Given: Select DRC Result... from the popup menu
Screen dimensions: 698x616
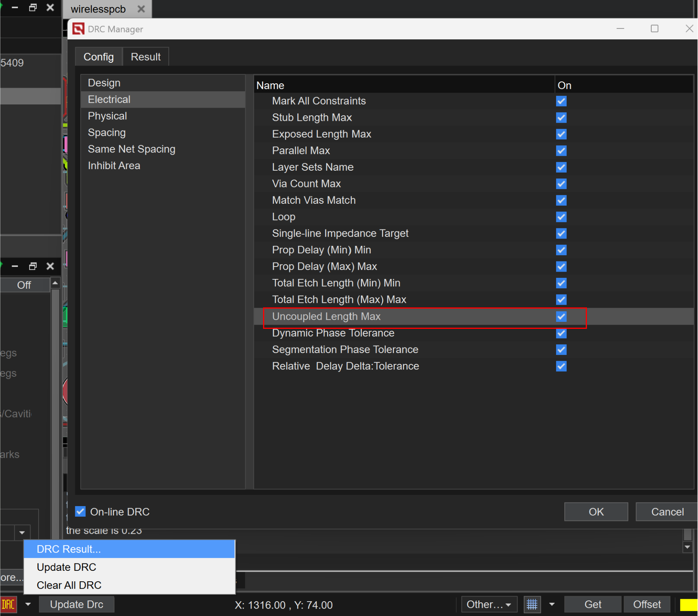Looking at the screenshot, I should point(69,549).
